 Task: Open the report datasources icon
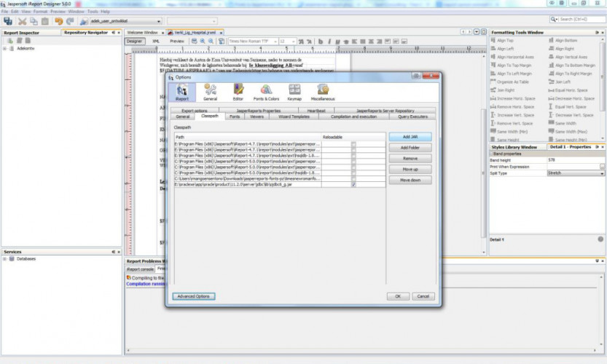coord(84,21)
